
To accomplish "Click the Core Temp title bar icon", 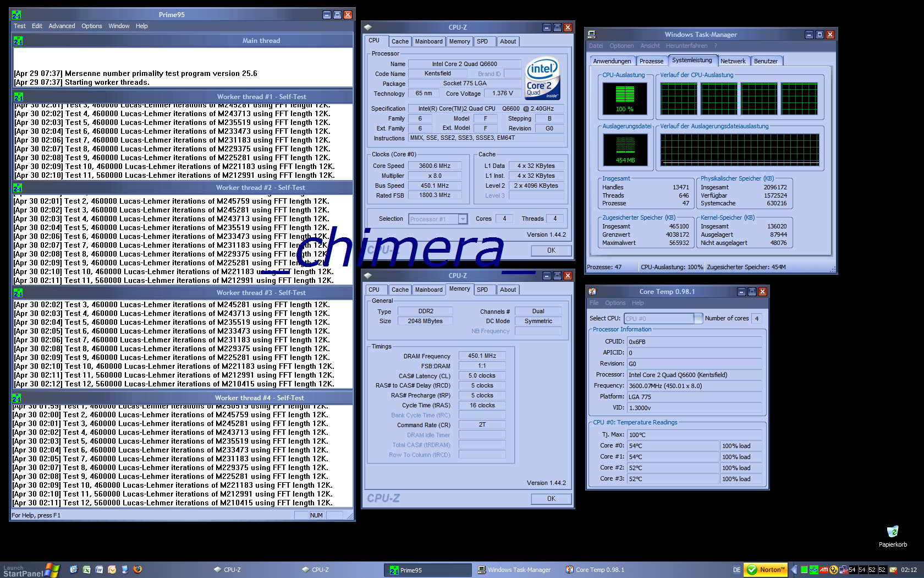I will pyautogui.click(x=592, y=292).
